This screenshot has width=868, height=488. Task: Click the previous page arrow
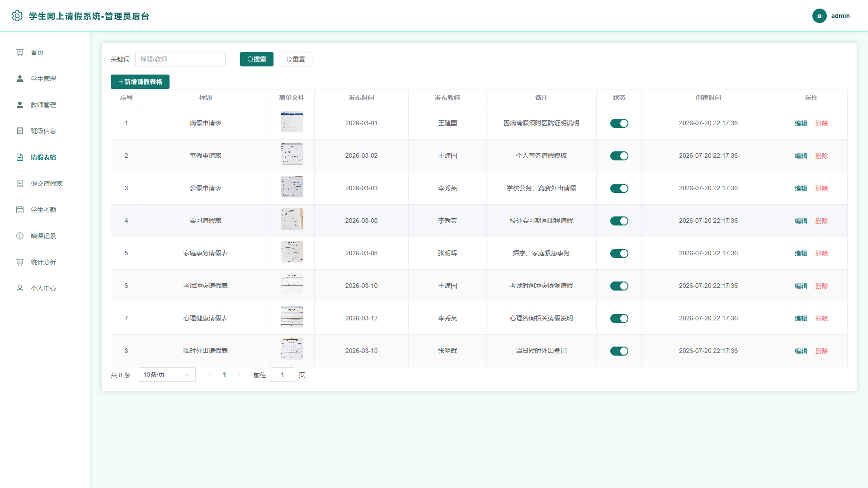coord(210,375)
